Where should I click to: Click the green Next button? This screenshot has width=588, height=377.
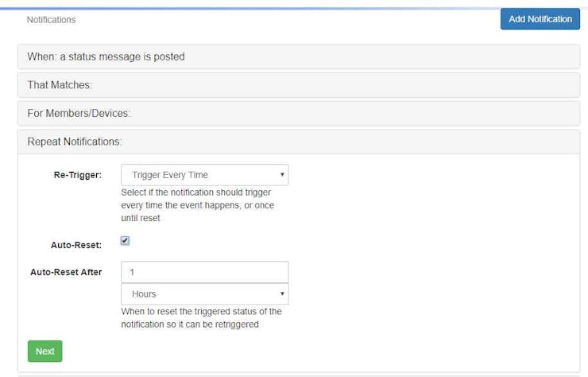(x=45, y=351)
